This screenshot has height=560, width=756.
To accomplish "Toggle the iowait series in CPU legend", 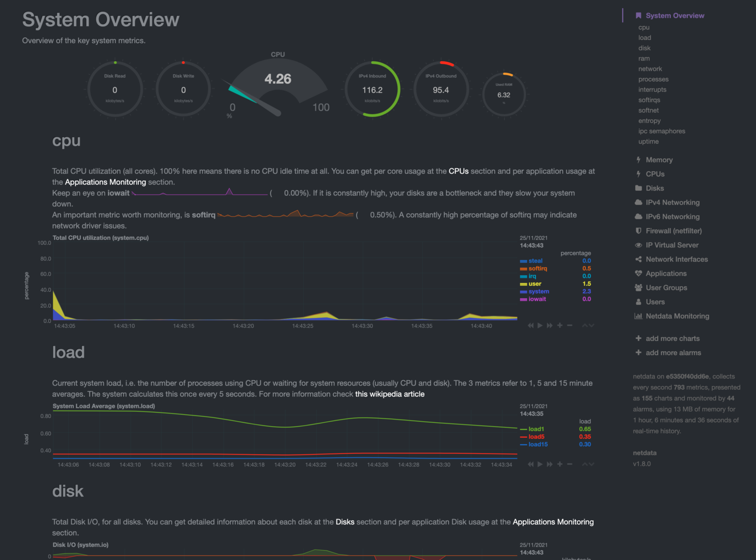I will (537, 299).
